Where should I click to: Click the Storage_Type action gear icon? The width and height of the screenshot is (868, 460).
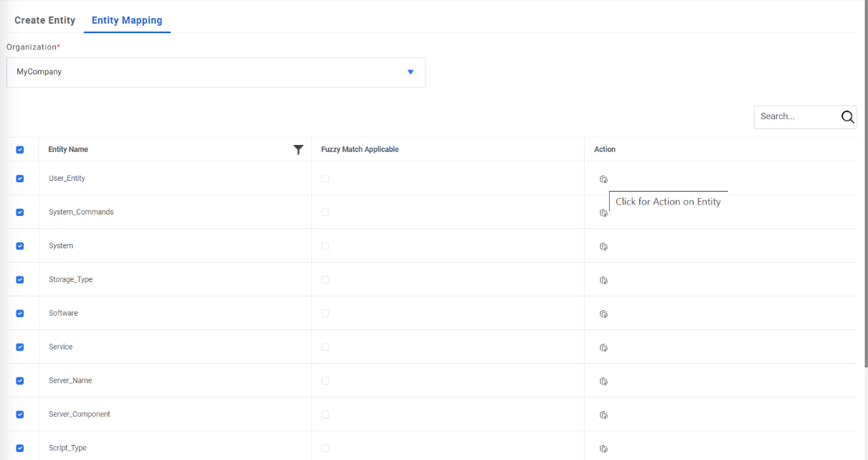[603, 280]
